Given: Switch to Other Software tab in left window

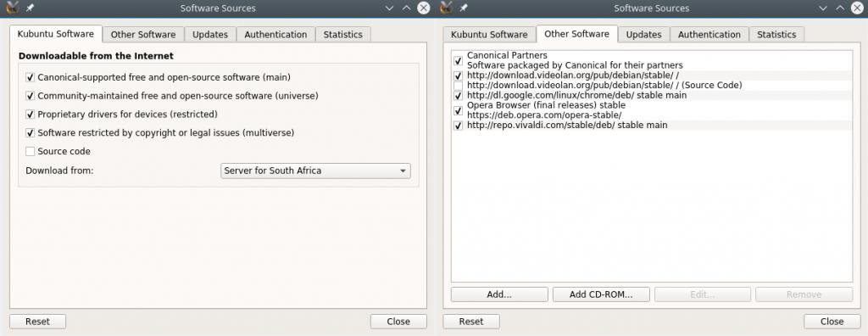Looking at the screenshot, I should (x=143, y=35).
